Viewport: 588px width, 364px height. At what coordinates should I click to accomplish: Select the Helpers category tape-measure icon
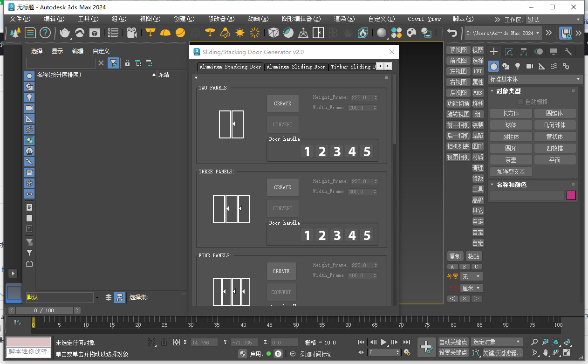coord(542,66)
